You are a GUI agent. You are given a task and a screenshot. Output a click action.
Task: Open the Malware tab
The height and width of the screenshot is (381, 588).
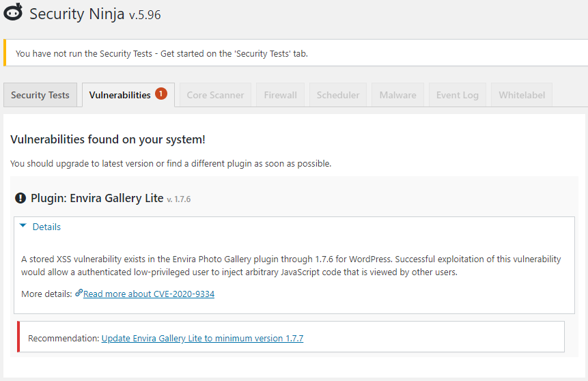pyautogui.click(x=398, y=95)
